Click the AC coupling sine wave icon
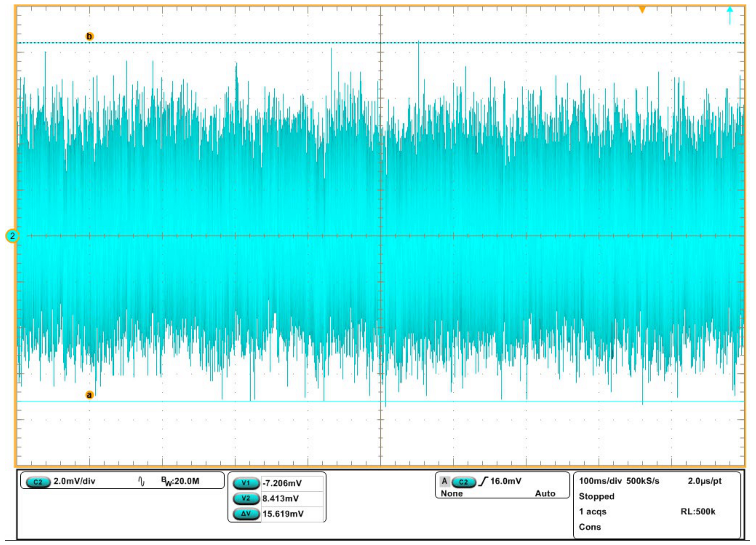The width and height of the screenshot is (756, 545). (141, 481)
